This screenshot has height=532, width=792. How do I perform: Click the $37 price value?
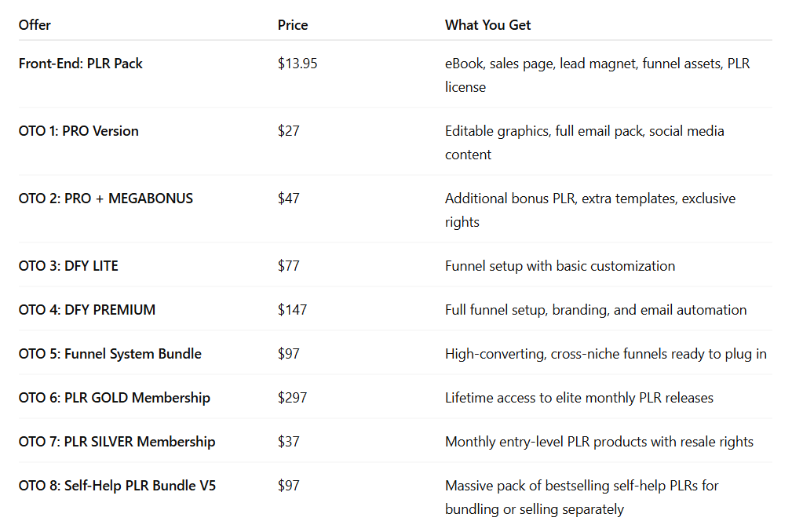(288, 442)
